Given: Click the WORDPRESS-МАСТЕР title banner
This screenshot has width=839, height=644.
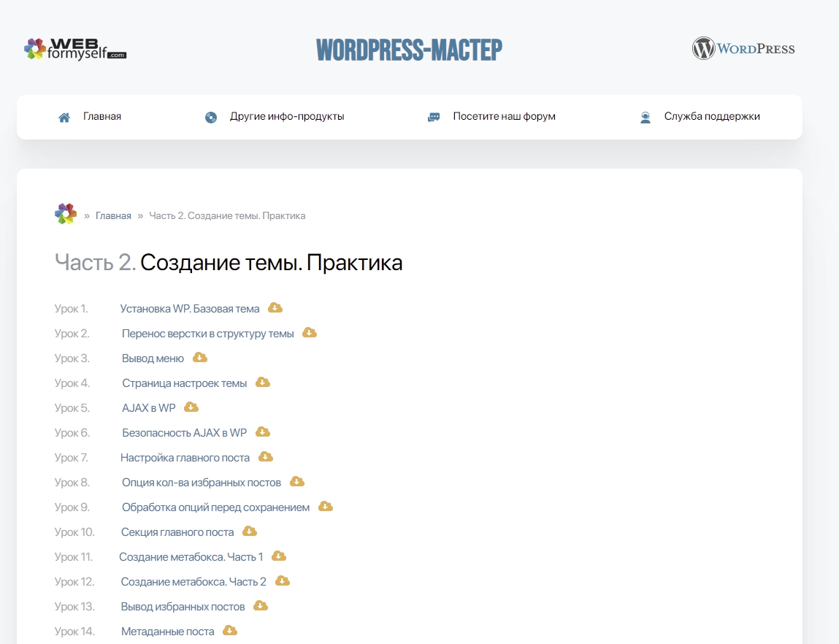Looking at the screenshot, I should 410,50.
